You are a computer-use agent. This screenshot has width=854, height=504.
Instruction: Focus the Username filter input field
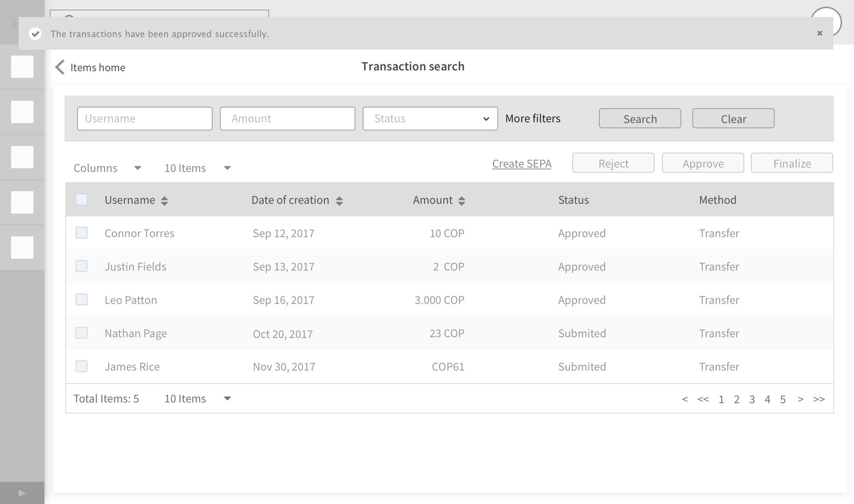145,119
